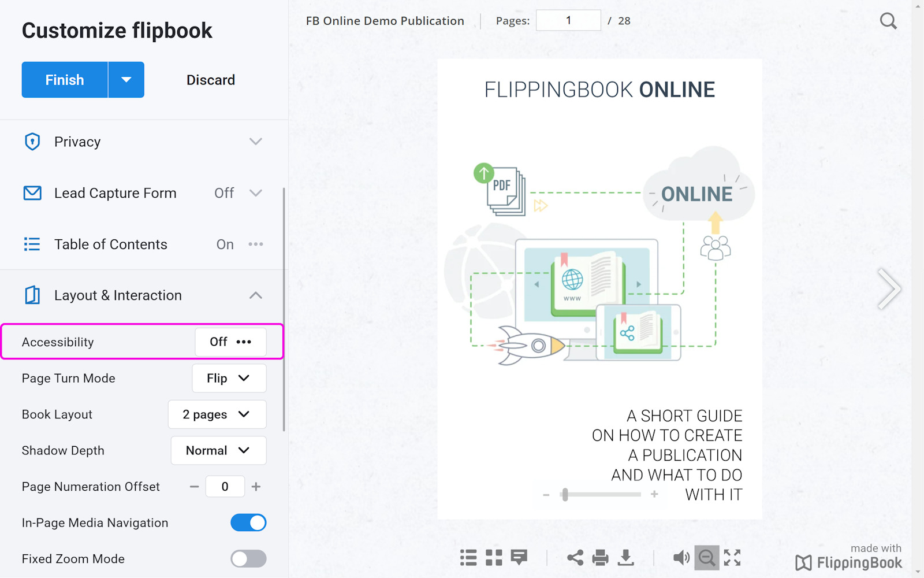Collapse the Layout & Interaction section
924x578 pixels.
click(256, 295)
